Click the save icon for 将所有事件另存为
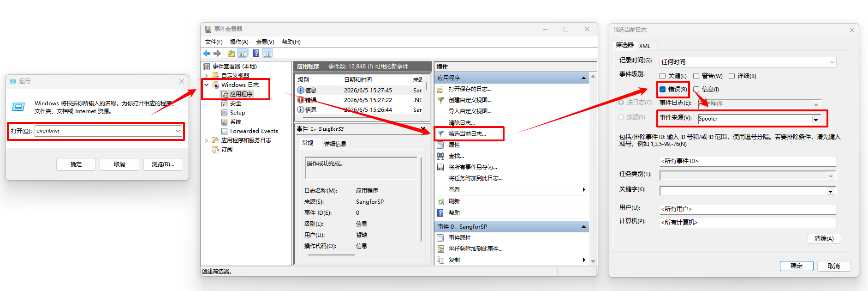This screenshot has height=291, width=868. coord(440,167)
